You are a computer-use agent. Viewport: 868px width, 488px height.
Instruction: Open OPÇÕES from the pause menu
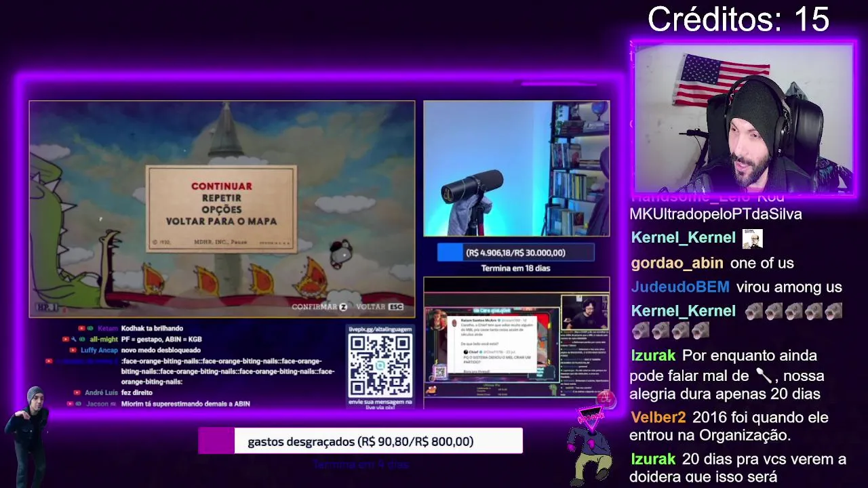pyautogui.click(x=221, y=209)
